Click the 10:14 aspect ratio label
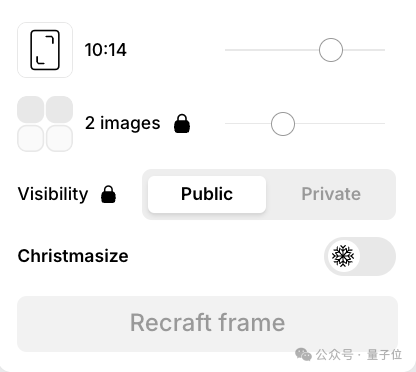 (106, 50)
